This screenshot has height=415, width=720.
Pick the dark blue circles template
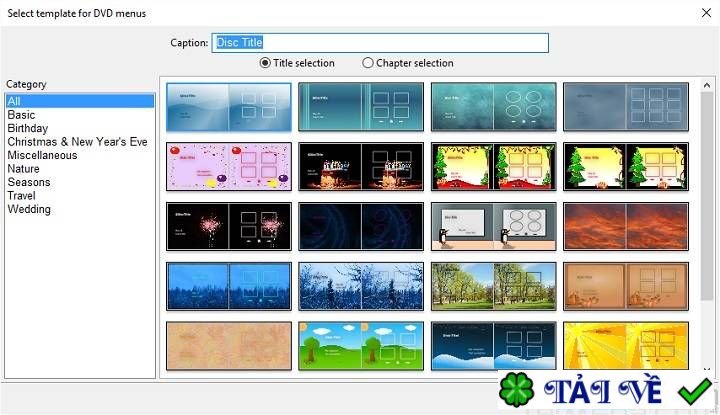361,226
